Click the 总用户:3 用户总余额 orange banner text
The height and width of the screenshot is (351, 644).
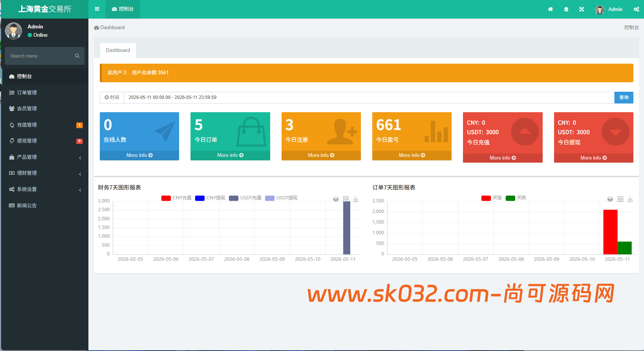coord(138,72)
